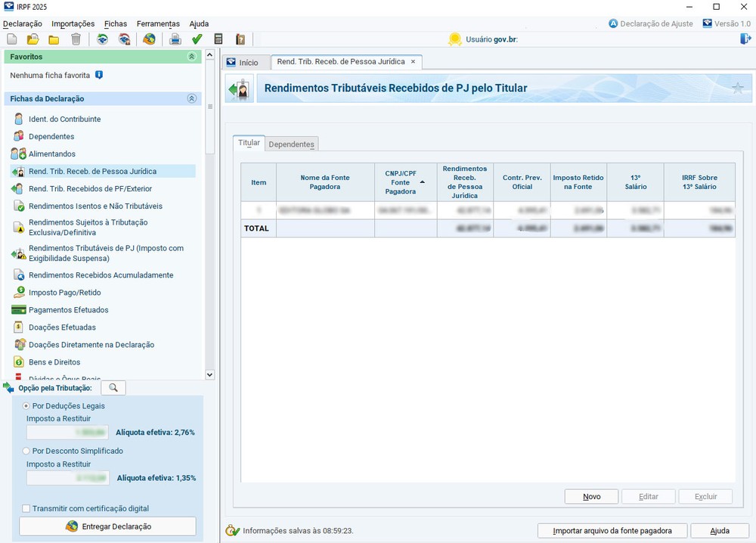Image resolution: width=756 pixels, height=543 pixels.
Task: Enable Transmitir com certificação digital checkbox
Action: 27,509
